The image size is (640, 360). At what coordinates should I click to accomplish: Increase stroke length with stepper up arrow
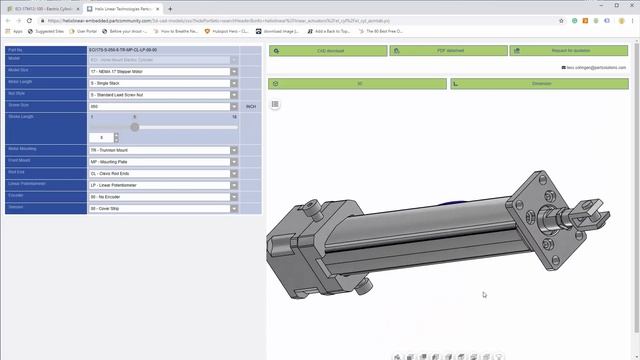(116, 135)
